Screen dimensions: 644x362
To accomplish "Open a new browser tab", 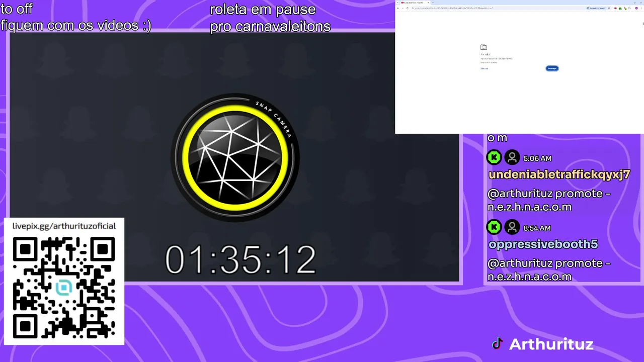I will 433,3.
